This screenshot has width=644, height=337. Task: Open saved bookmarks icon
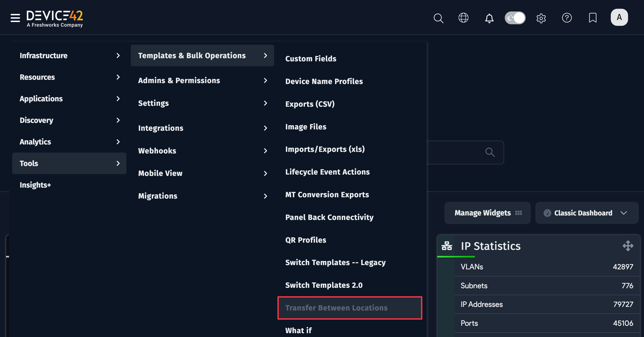click(x=593, y=18)
